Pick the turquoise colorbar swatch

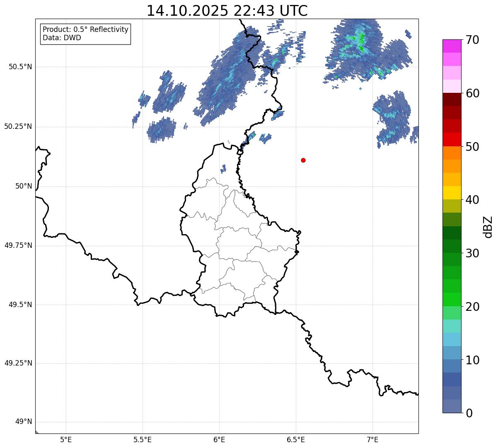[452, 326]
